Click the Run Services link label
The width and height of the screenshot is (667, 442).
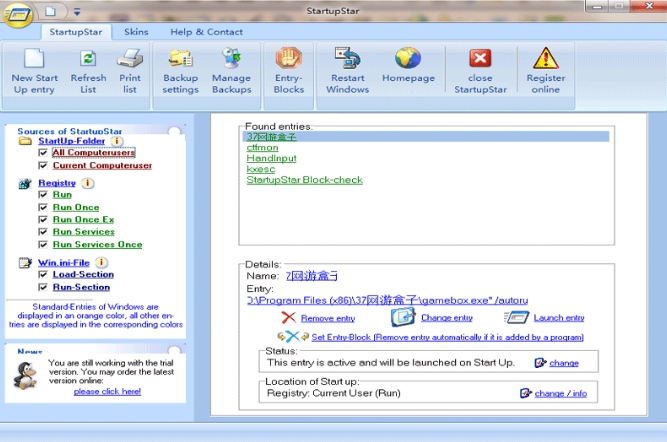tap(84, 232)
